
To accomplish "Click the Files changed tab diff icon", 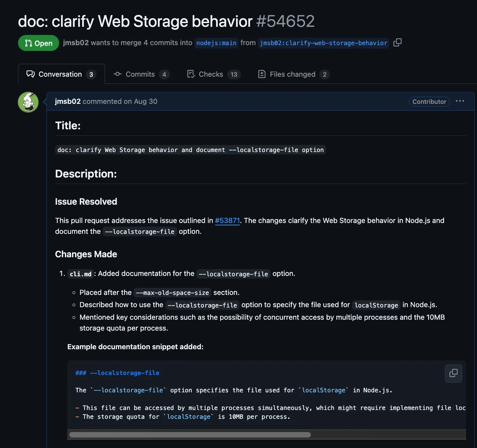I will pyautogui.click(x=262, y=74).
